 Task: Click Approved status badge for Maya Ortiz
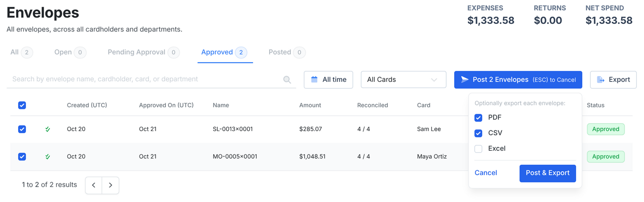click(606, 156)
